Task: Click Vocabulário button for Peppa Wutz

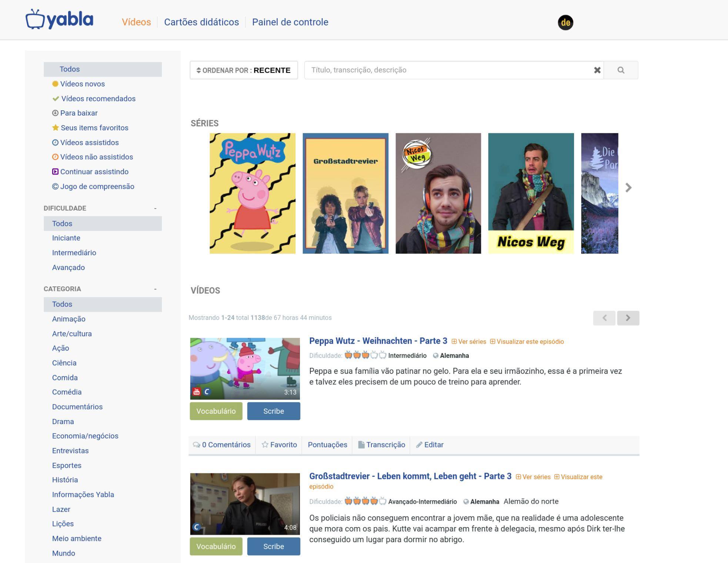Action: tap(216, 411)
